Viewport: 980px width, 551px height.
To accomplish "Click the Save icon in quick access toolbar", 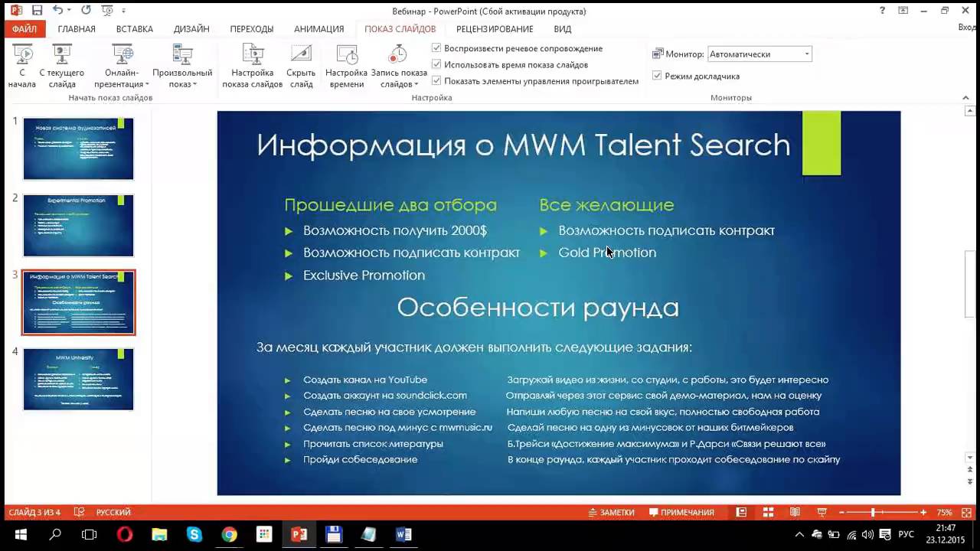I will (x=38, y=11).
